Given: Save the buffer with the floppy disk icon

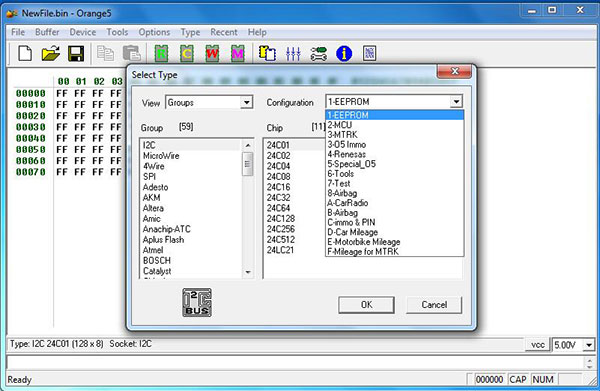Looking at the screenshot, I should tap(76, 53).
